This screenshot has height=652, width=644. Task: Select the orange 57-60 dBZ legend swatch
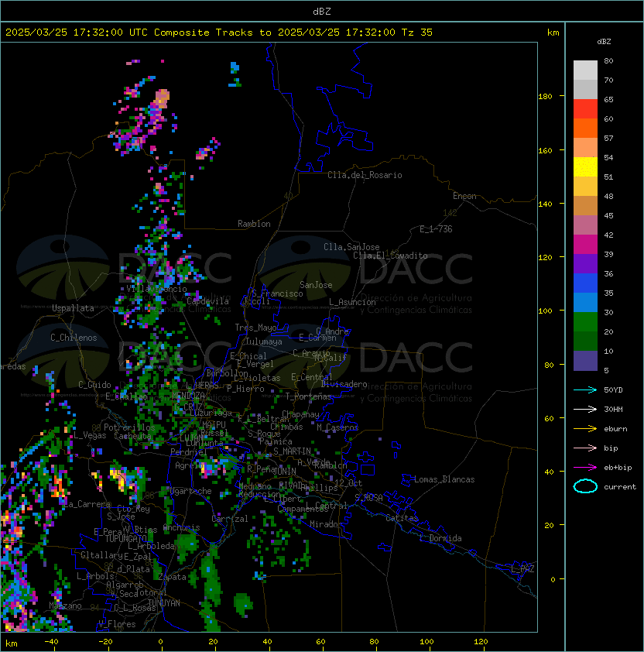click(585, 129)
